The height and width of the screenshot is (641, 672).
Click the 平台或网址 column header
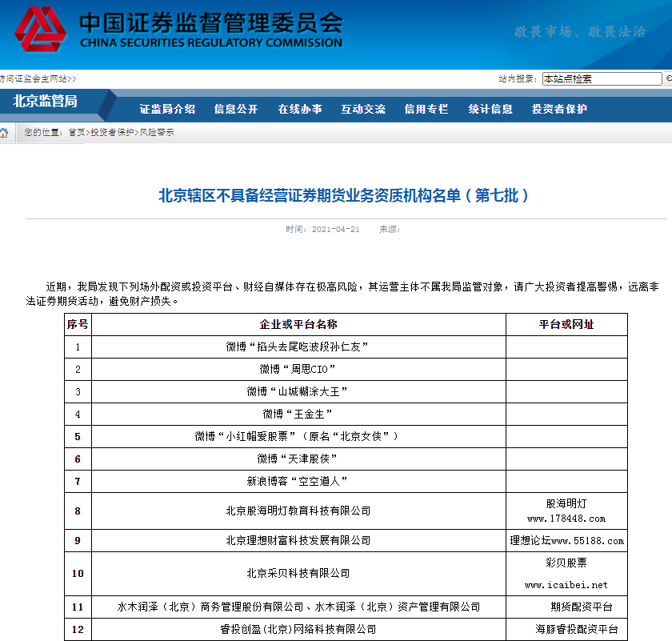pos(566,325)
